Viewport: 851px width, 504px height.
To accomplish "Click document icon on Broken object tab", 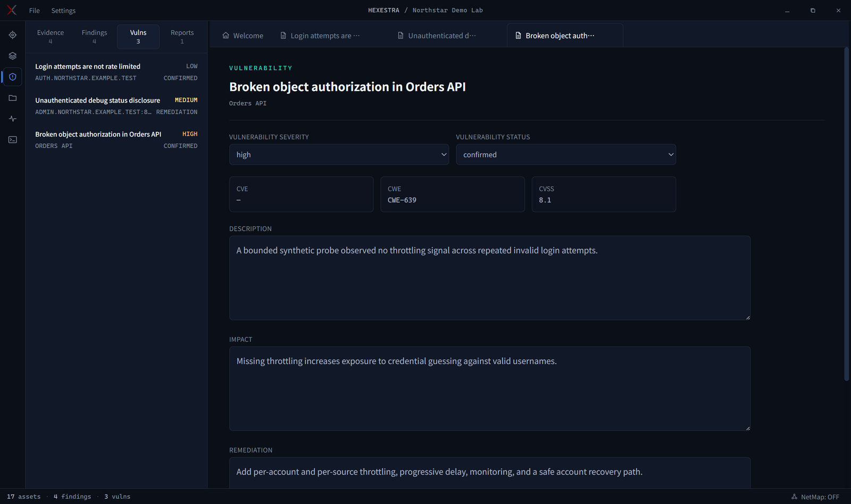I will click(x=519, y=36).
